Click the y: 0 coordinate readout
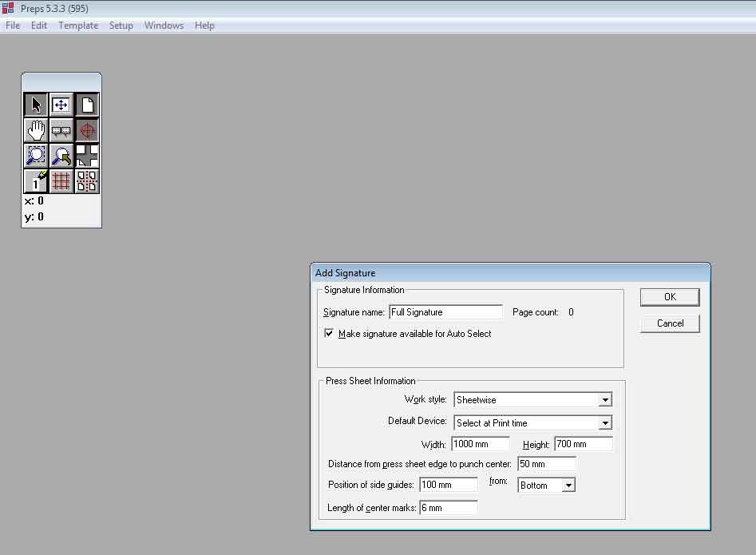Screen dimensions: 756x555 [34, 216]
